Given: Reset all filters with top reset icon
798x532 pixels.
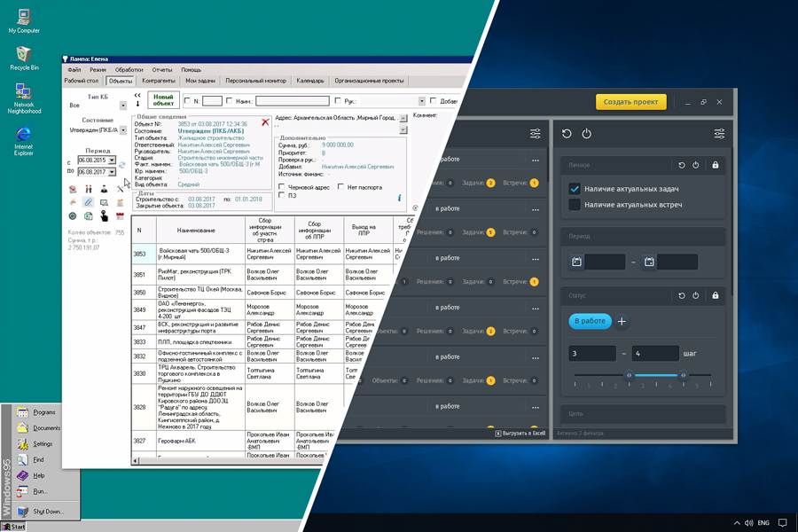Looking at the screenshot, I should [567, 134].
